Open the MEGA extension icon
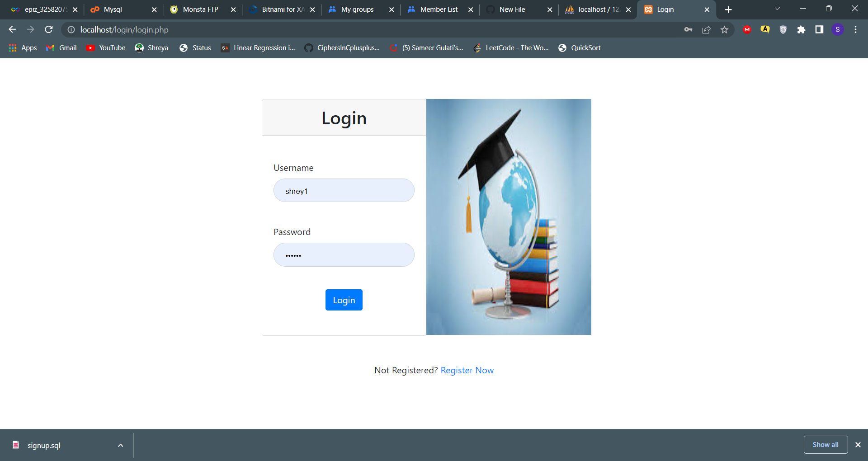868x461 pixels. 747,29
